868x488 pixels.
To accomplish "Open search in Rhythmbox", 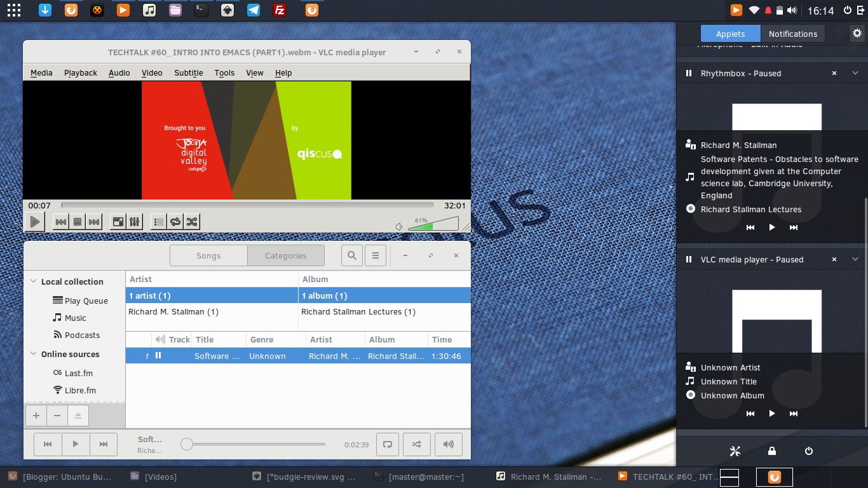I will tap(351, 255).
